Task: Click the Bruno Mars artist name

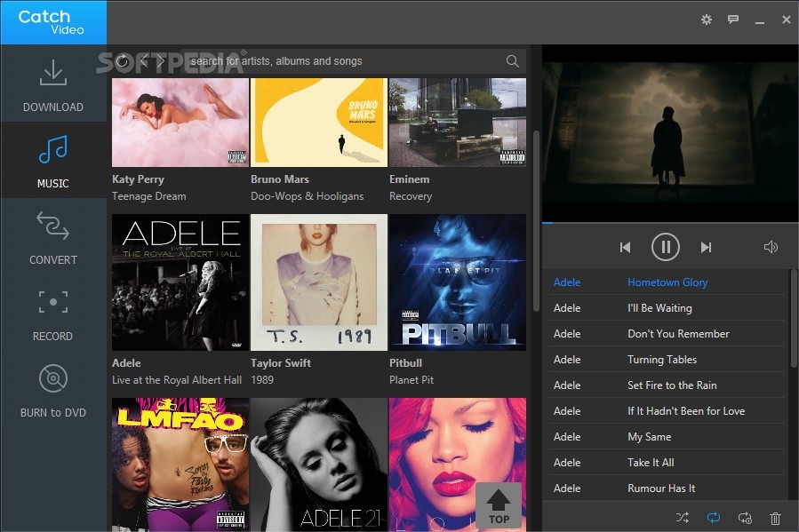Action: point(280,179)
